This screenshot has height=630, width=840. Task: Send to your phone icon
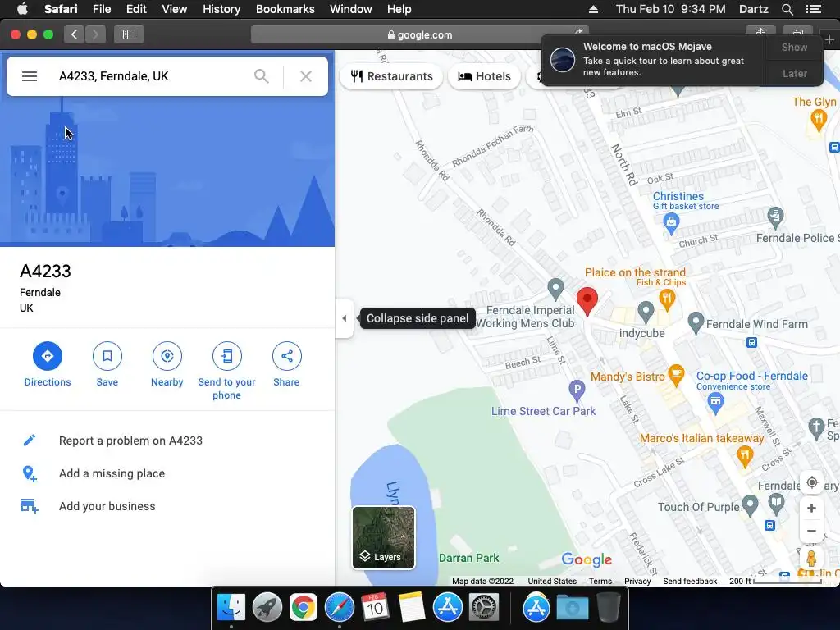226,356
